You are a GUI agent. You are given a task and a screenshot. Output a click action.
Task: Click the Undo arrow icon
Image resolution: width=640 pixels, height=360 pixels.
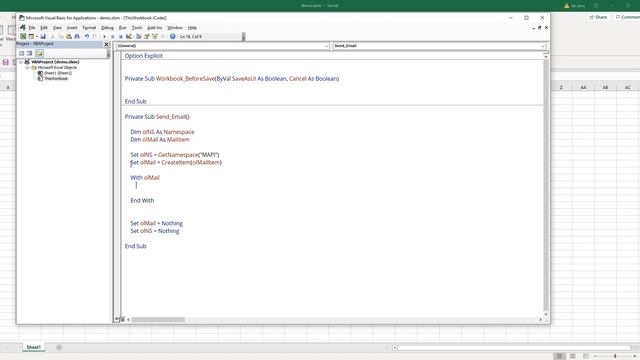[87, 36]
